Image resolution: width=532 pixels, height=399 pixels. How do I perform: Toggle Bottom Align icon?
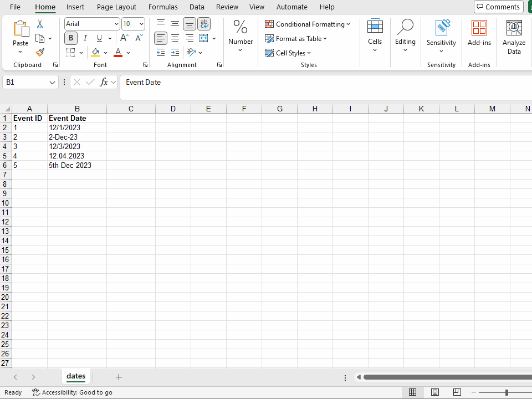point(190,24)
